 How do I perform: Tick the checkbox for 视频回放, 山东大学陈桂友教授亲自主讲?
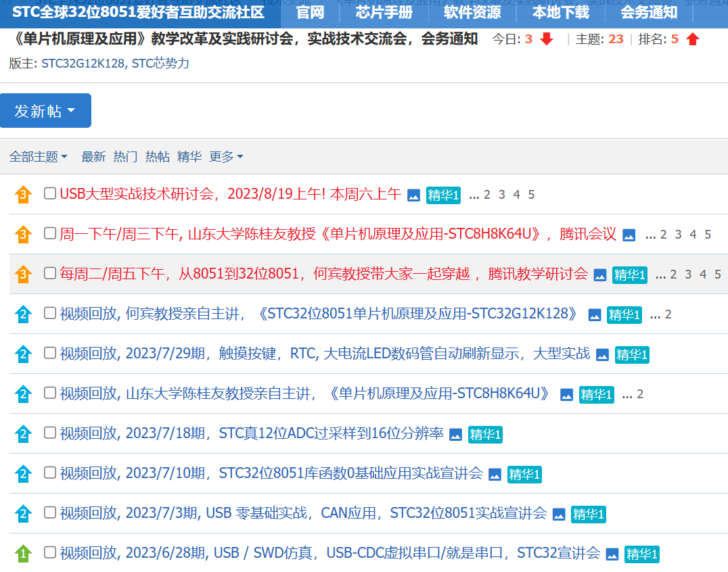[x=49, y=393]
